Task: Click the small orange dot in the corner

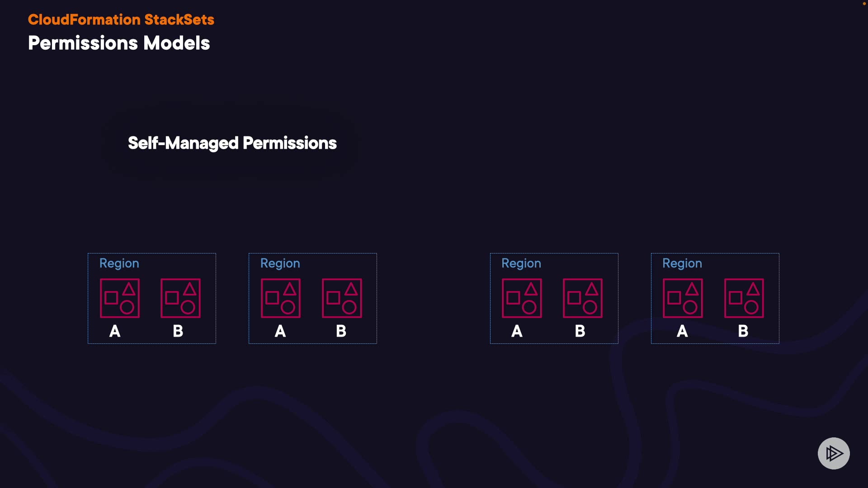Action: 864,4
